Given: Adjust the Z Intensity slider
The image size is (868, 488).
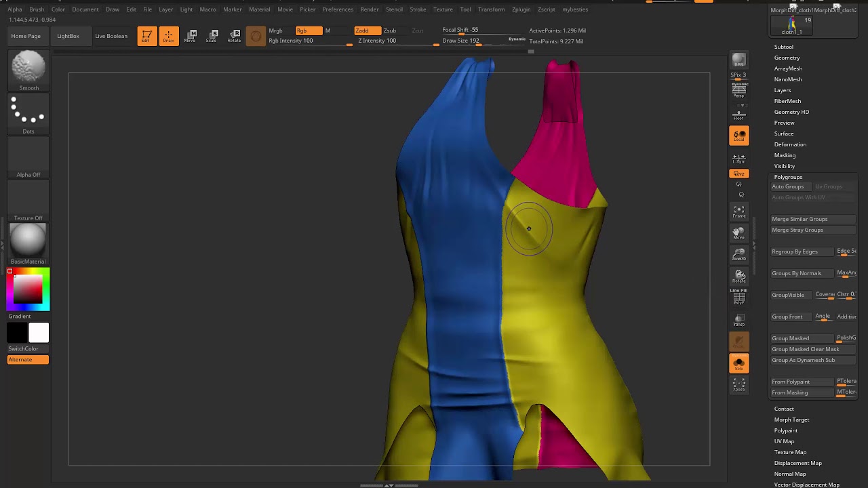Looking at the screenshot, I should coord(398,41).
